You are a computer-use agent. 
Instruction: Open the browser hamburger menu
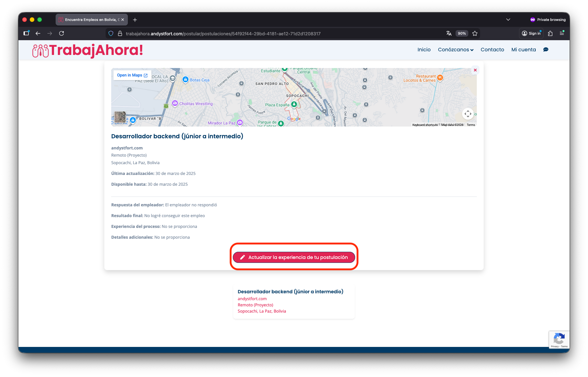click(x=562, y=33)
